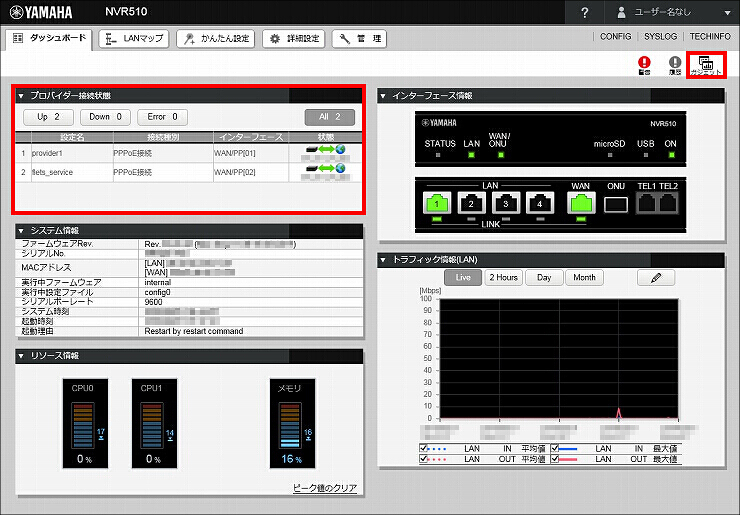Toggle LAN OUT 平均値 checkbox
Image resolution: width=740 pixels, height=515 pixels.
click(x=423, y=458)
